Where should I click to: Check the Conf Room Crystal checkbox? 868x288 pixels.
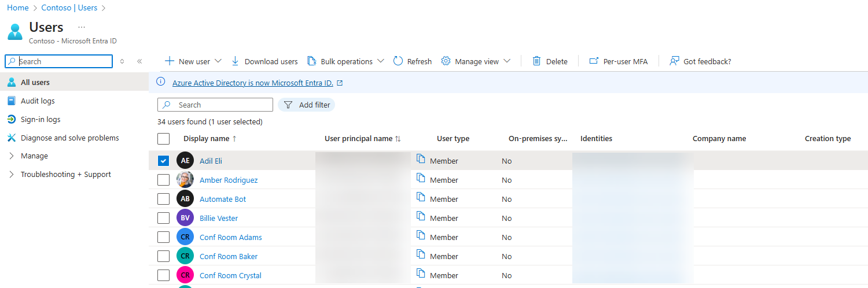point(163,275)
